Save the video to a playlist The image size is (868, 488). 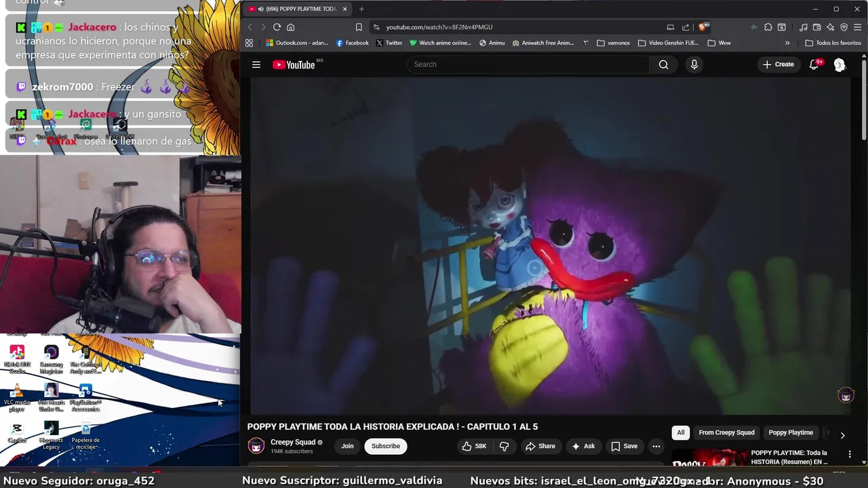click(624, 446)
